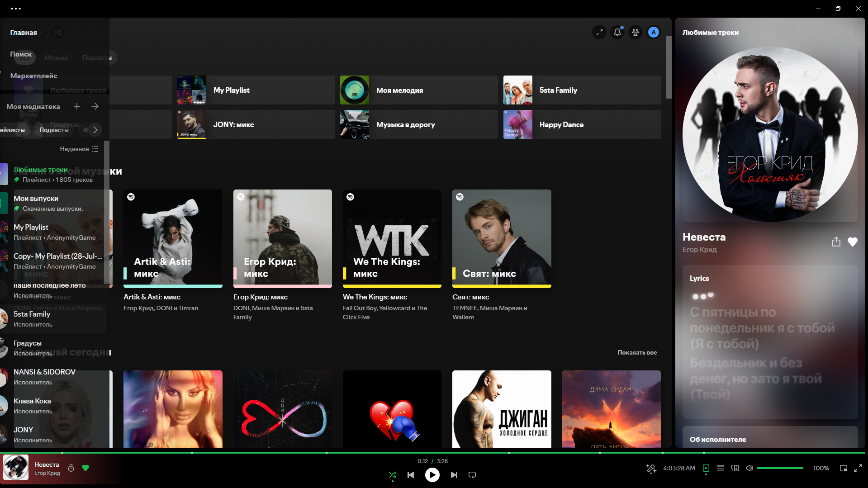The width and height of the screenshot is (868, 488).
Task: Open the profile avatar menu
Action: (654, 32)
